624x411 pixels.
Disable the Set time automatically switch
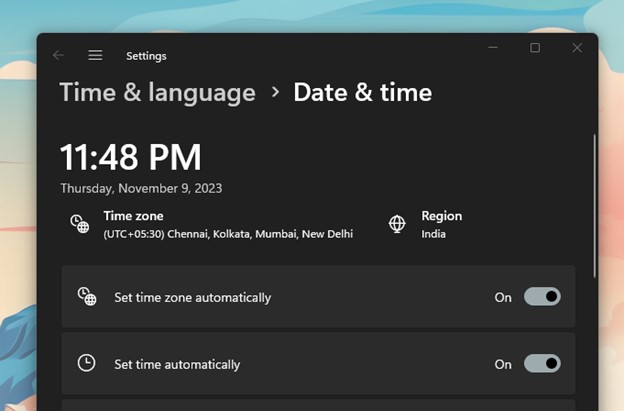tap(542, 364)
